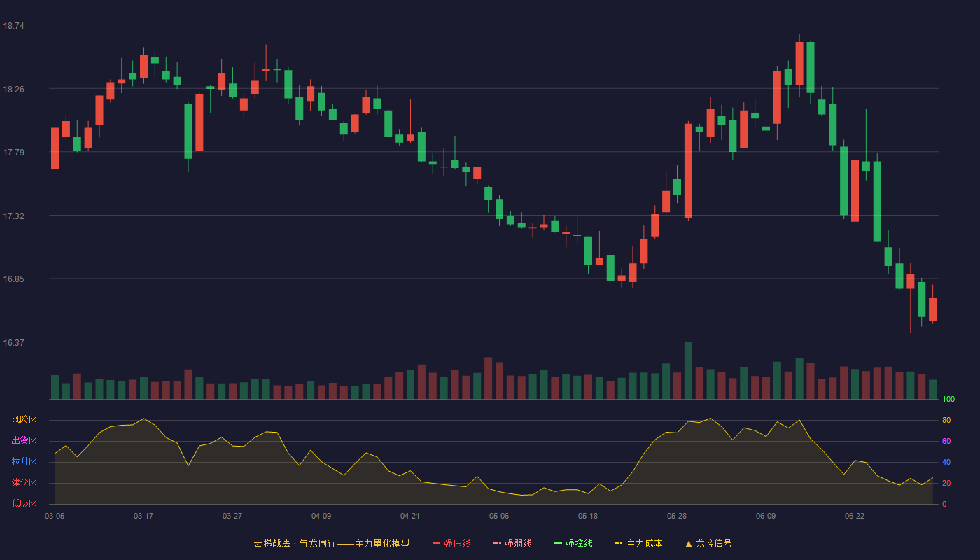Click the 17.32 price axis label

(14, 216)
